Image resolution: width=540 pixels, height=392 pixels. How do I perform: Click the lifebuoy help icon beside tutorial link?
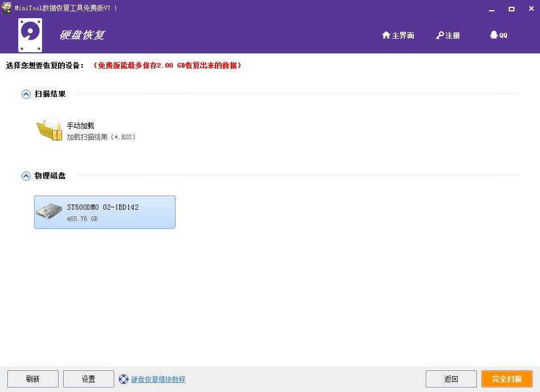(x=124, y=380)
